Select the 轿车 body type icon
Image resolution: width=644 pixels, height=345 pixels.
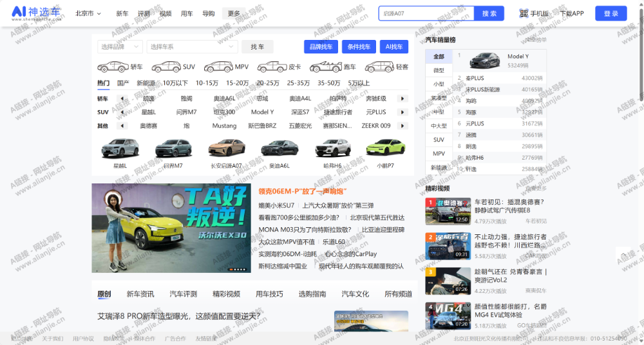tap(113, 66)
